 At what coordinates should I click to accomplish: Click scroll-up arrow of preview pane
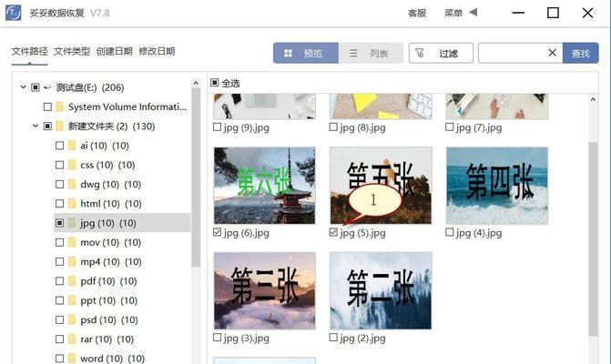tap(593, 100)
